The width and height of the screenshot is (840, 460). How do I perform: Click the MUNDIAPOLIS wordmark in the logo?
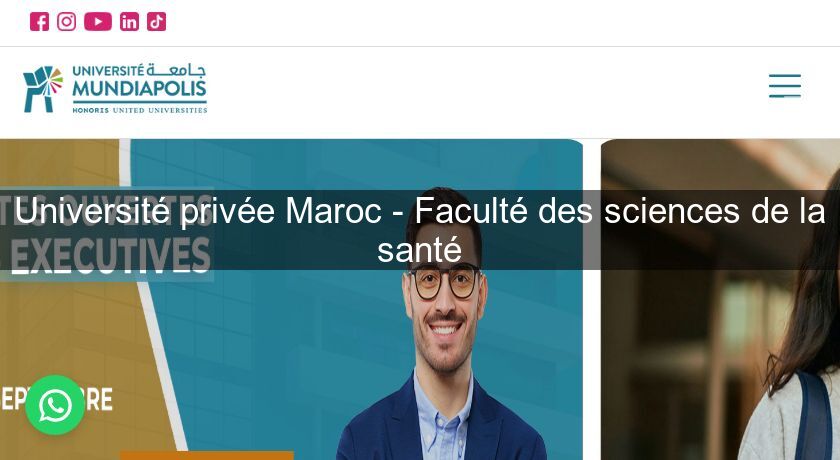coord(139,88)
